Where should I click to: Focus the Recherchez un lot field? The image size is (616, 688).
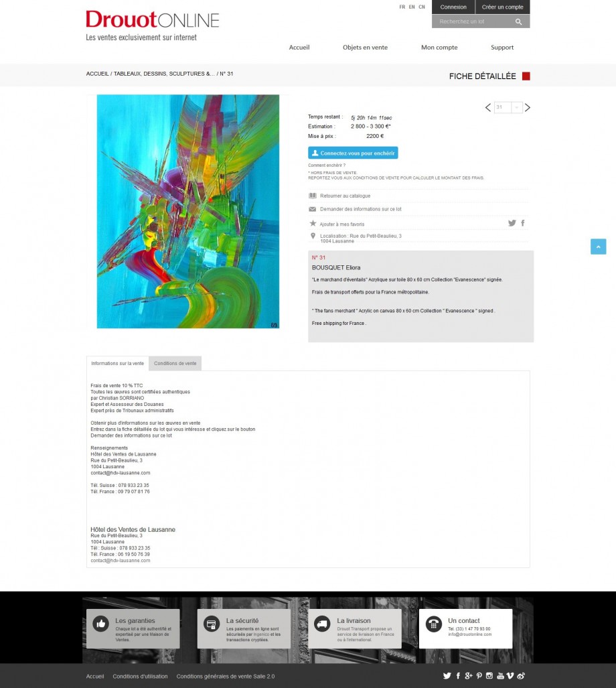coord(473,21)
